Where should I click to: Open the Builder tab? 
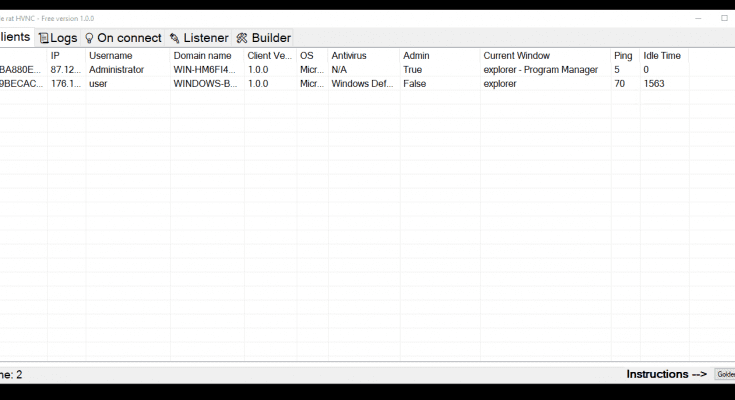tap(264, 38)
